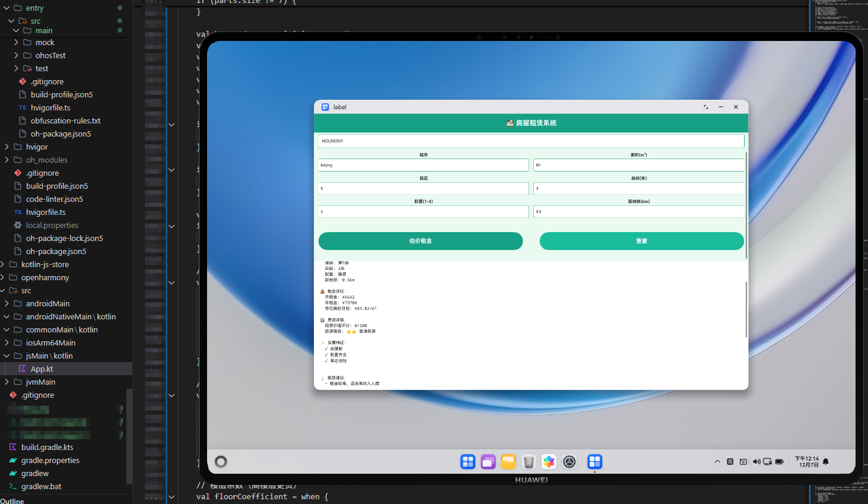
Task: Click the 估价租金 estimate rent button
Action: coord(421,241)
